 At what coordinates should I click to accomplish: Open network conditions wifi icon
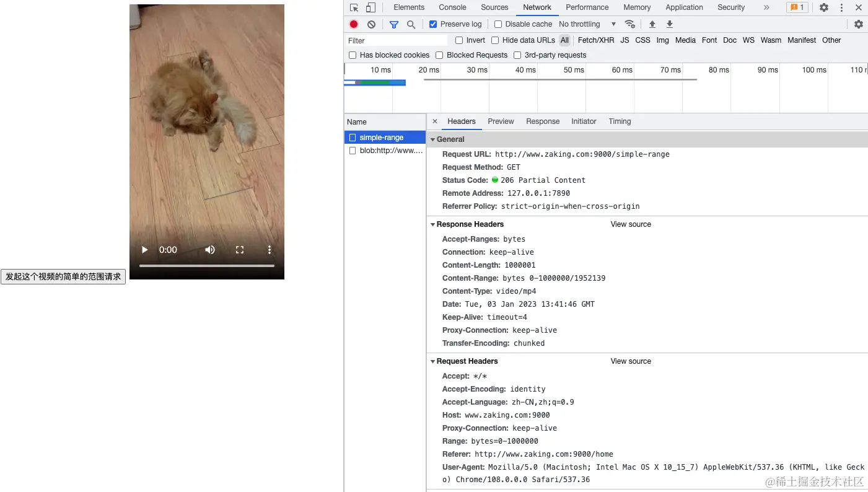(x=630, y=24)
